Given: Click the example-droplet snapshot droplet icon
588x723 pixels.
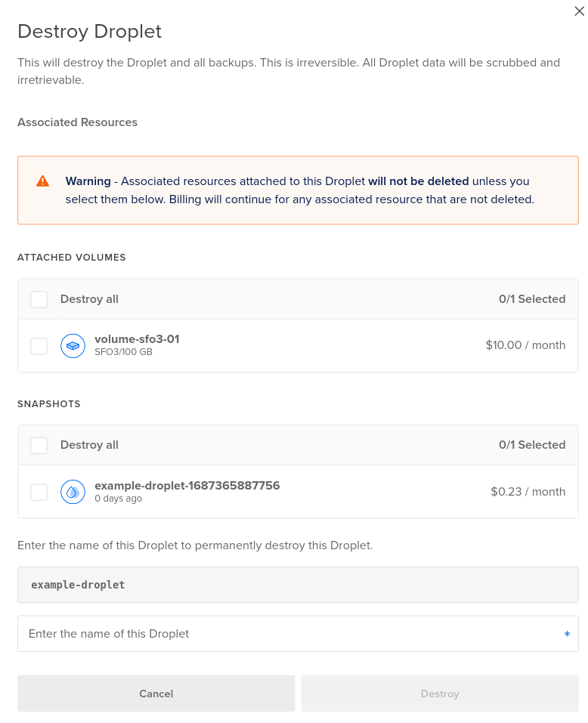Looking at the screenshot, I should (73, 492).
